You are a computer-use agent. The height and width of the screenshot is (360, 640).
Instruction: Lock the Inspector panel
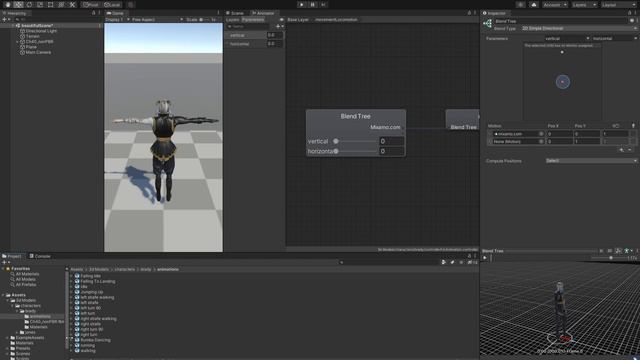[x=630, y=13]
